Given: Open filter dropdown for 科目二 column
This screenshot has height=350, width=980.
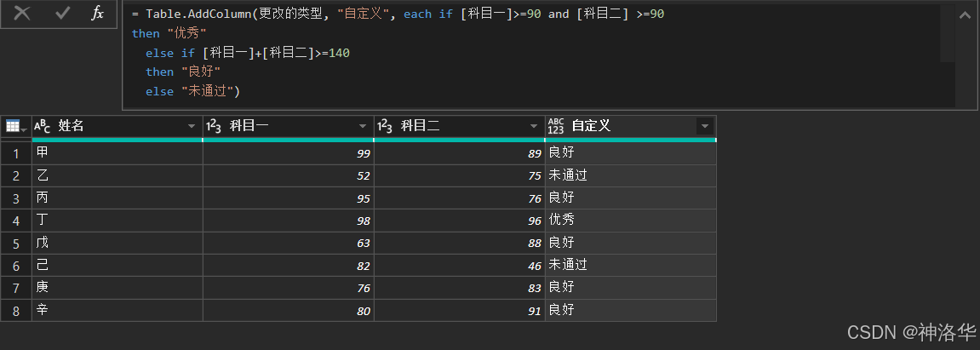Looking at the screenshot, I should click(x=535, y=126).
